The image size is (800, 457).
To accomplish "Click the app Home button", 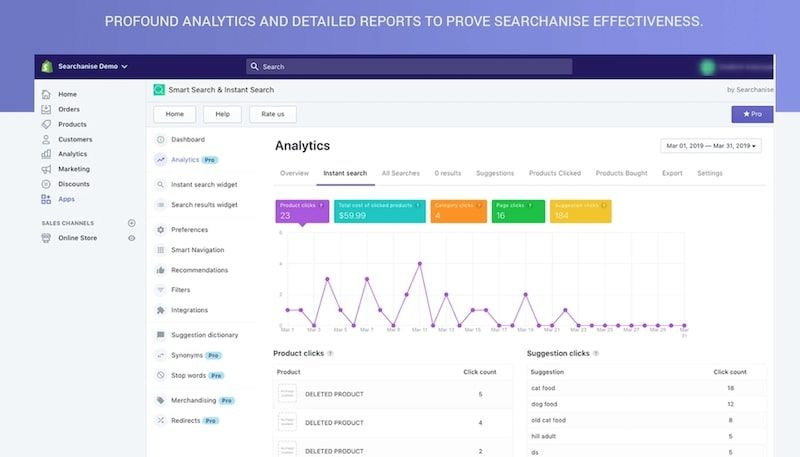I will [174, 114].
